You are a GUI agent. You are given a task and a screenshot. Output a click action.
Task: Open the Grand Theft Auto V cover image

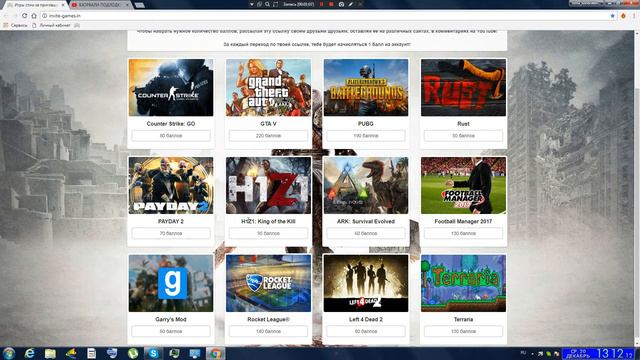pos(268,87)
